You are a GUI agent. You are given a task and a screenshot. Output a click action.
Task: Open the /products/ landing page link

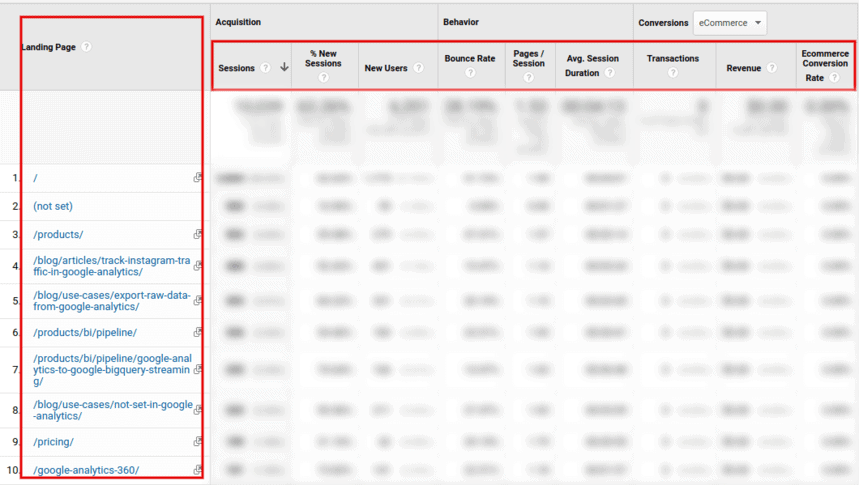point(58,235)
